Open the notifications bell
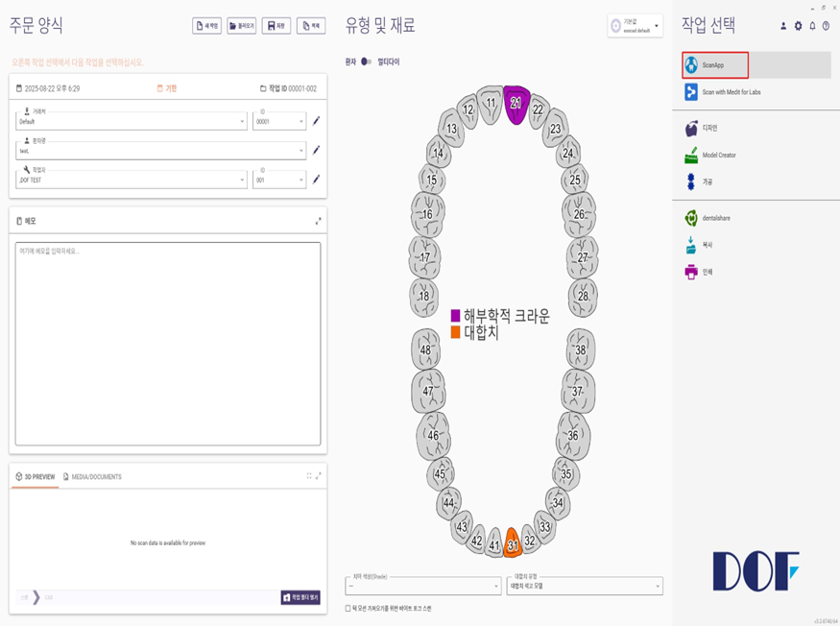The image size is (840, 626). click(x=812, y=26)
